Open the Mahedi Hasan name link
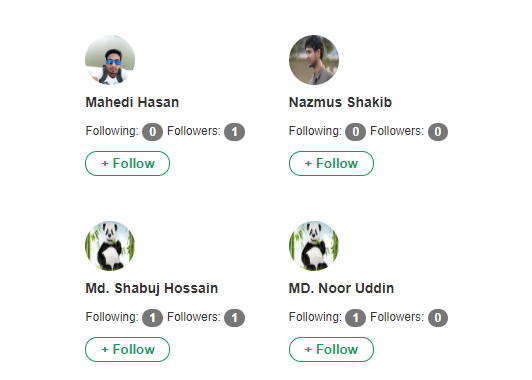The image size is (532, 380). point(132,102)
